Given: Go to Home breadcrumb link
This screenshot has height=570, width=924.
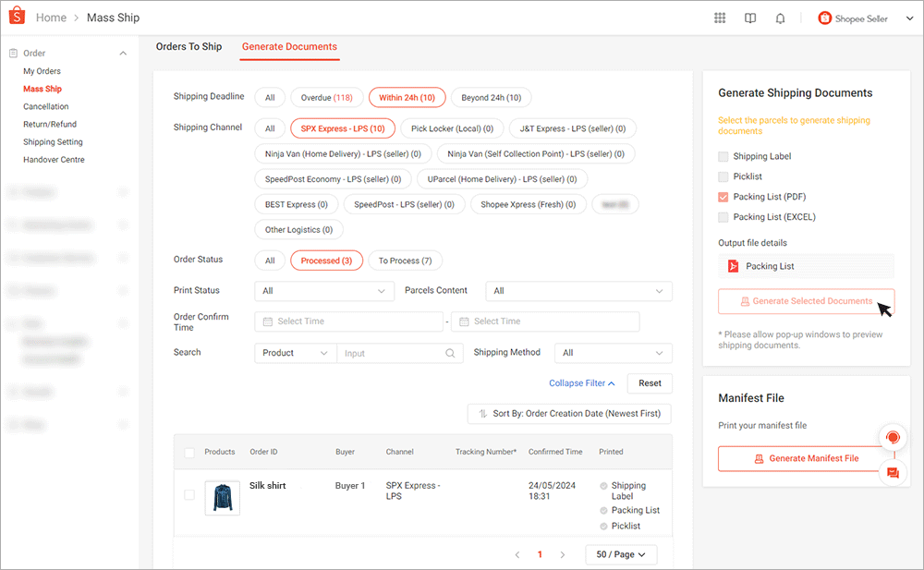Looking at the screenshot, I should point(51,18).
